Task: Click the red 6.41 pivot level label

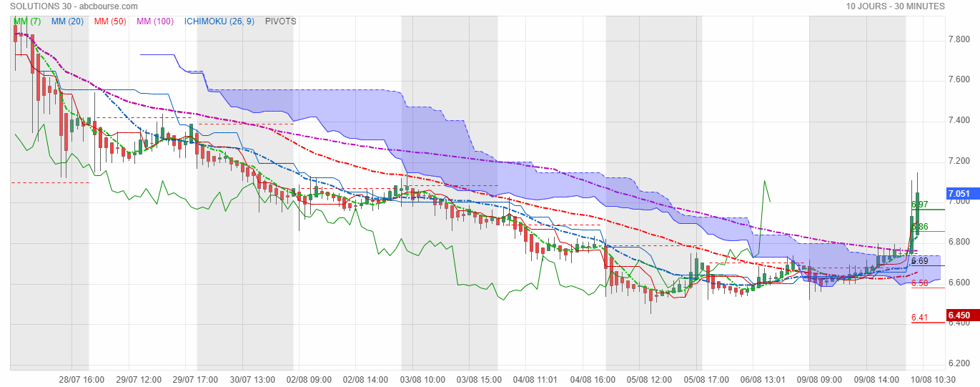Action: 919,318
